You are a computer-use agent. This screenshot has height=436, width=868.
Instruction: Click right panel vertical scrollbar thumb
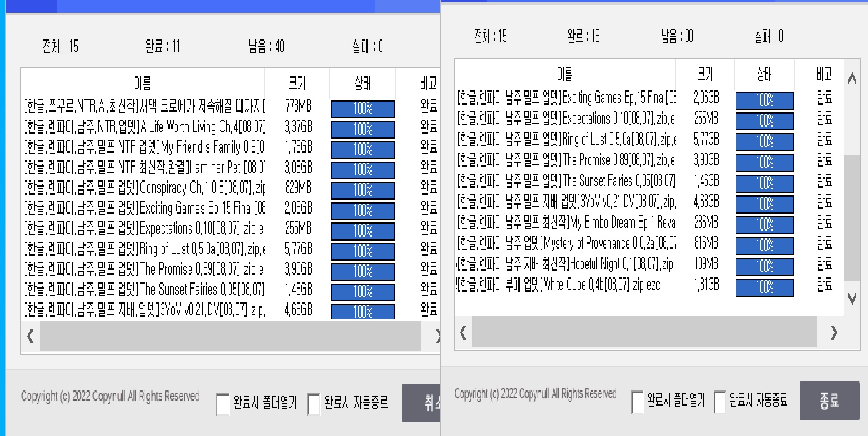(x=851, y=217)
